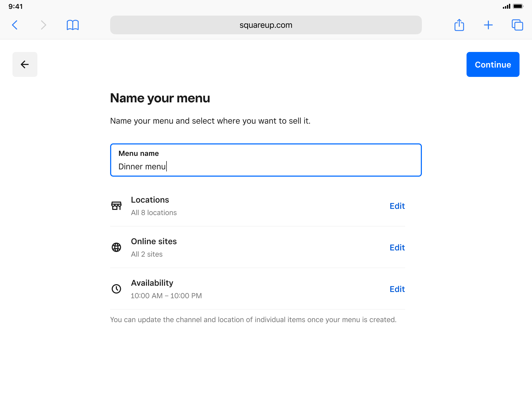Edit the Availability hours

[x=397, y=289]
